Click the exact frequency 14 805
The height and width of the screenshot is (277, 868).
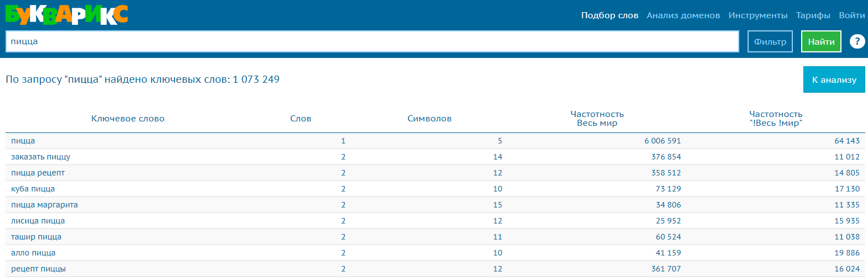(x=847, y=173)
